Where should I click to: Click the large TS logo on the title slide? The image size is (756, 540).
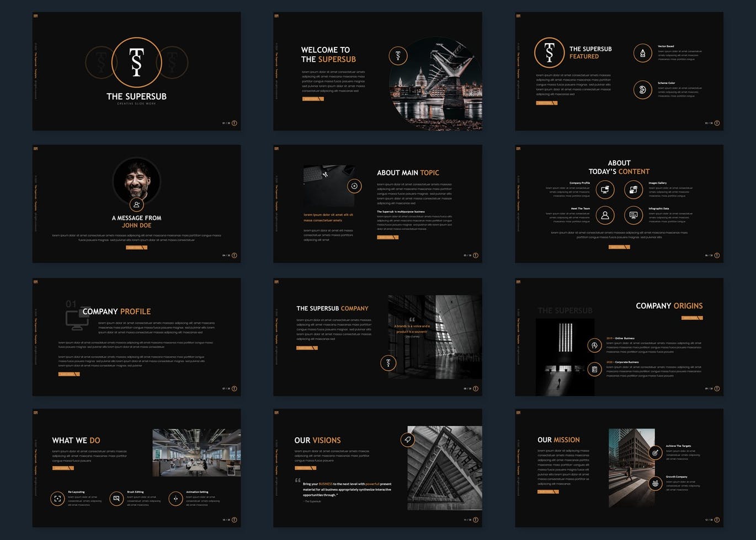tap(136, 62)
